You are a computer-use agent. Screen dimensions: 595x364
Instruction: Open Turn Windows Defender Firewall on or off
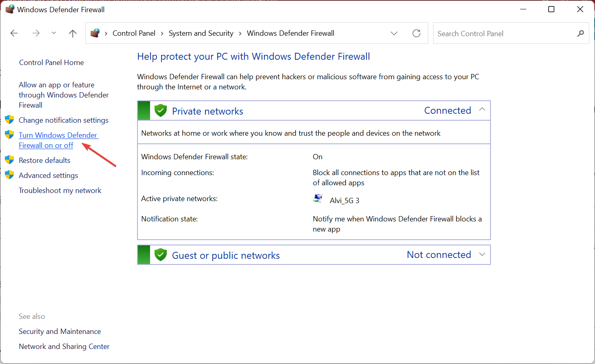click(59, 140)
